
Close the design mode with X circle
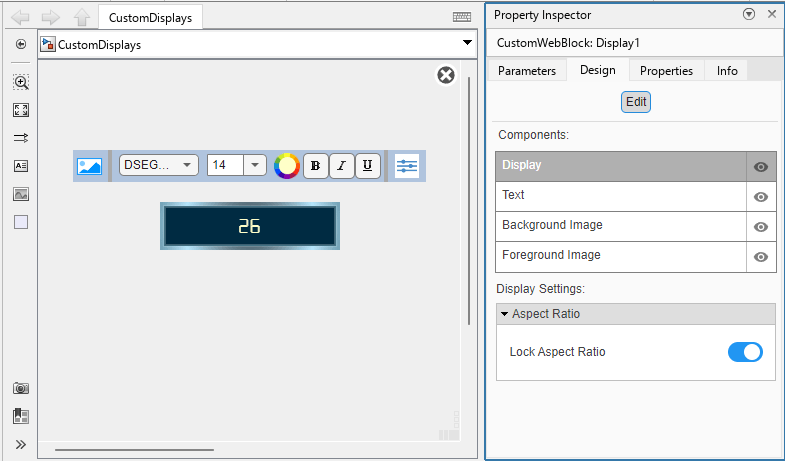(x=446, y=75)
